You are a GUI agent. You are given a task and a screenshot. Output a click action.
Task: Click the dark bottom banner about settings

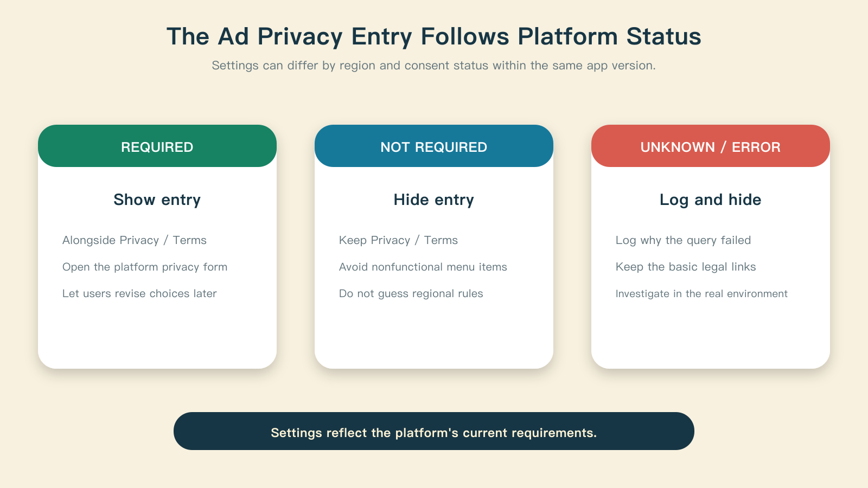(434, 431)
